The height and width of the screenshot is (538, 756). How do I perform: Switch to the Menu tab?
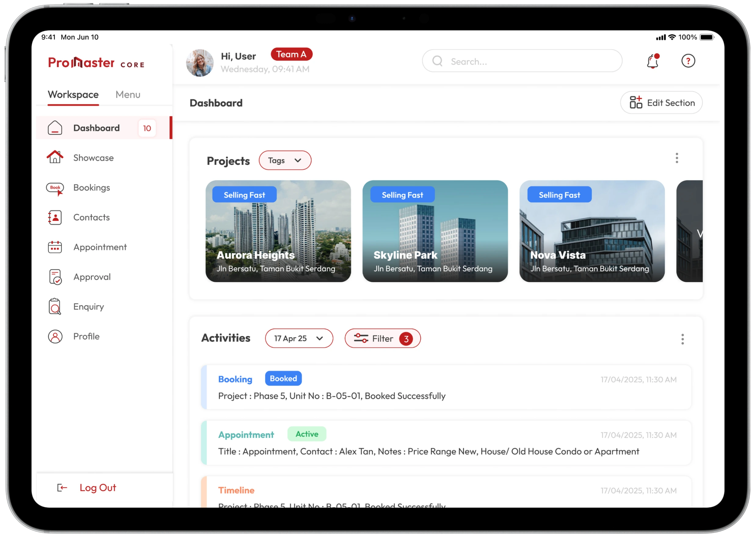click(x=128, y=95)
